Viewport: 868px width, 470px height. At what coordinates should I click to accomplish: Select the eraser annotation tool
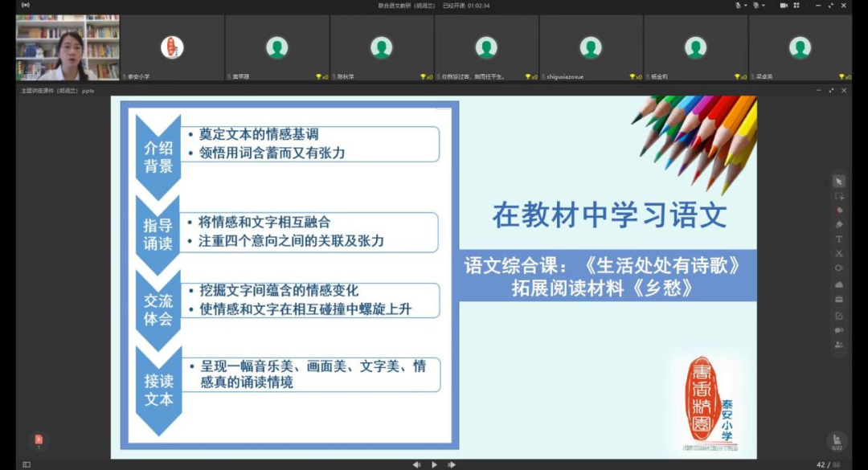[840, 224]
